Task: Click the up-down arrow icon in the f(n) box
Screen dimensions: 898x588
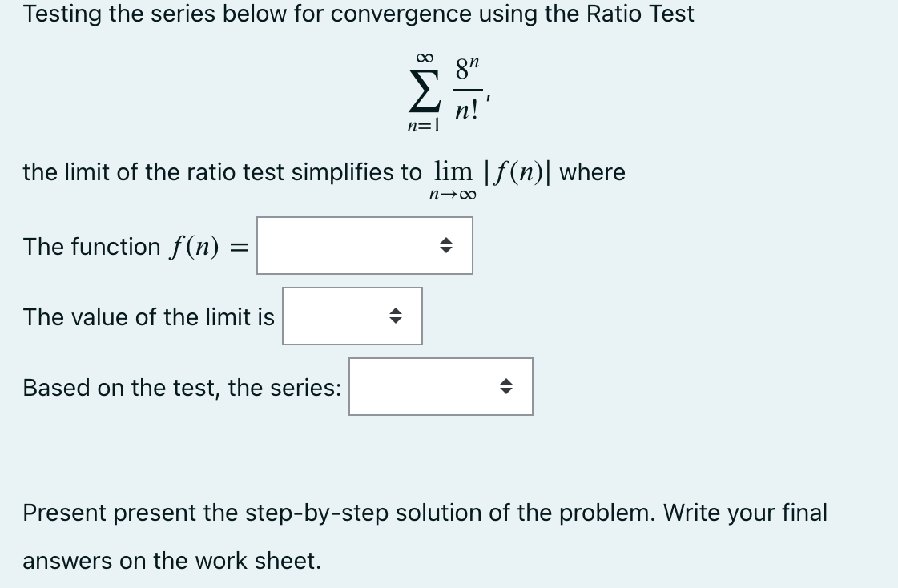Action: click(x=446, y=246)
